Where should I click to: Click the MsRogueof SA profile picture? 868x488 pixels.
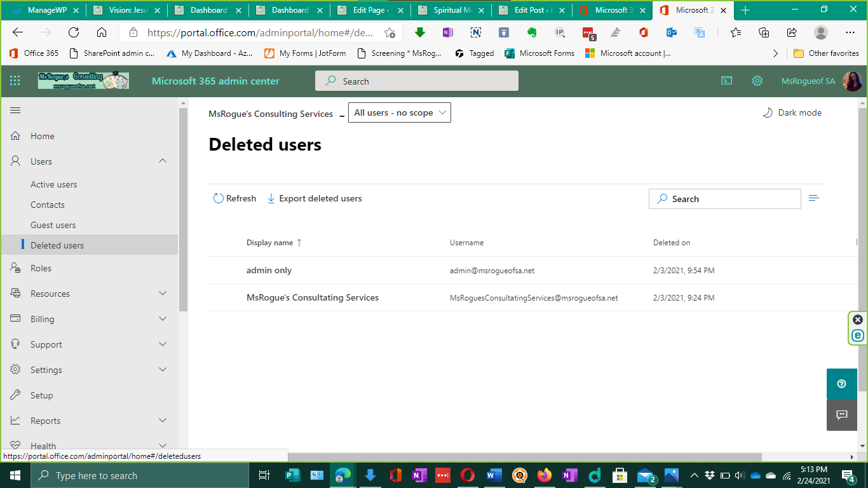(x=852, y=81)
